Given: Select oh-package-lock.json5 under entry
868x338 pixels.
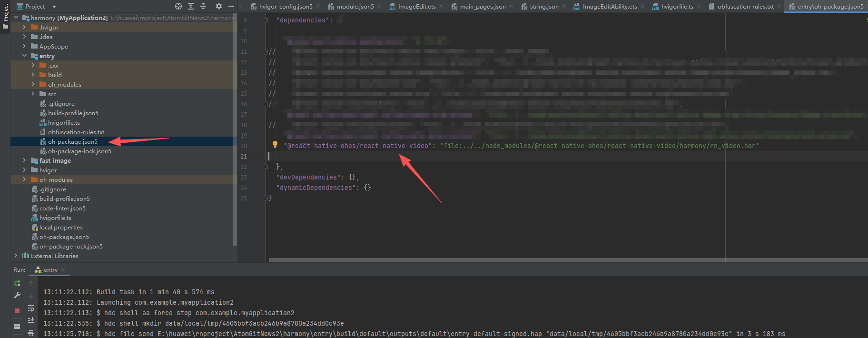Looking at the screenshot, I should click(79, 151).
